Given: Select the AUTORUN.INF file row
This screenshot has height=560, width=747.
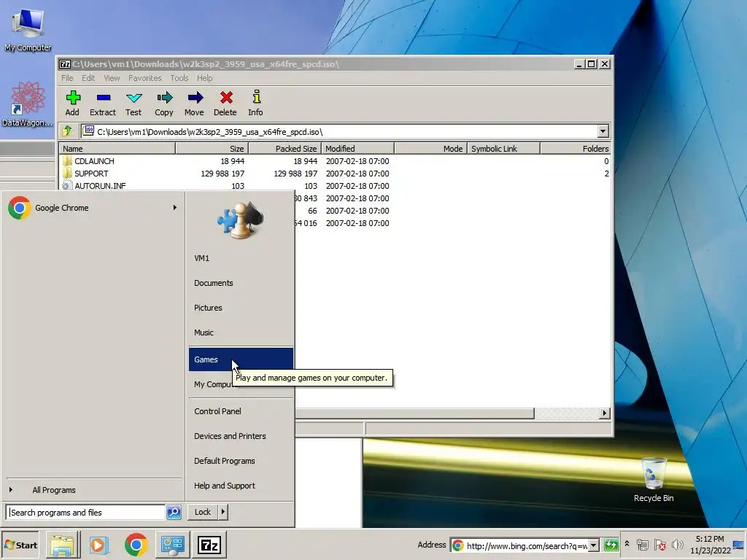Looking at the screenshot, I should pyautogui.click(x=334, y=186).
